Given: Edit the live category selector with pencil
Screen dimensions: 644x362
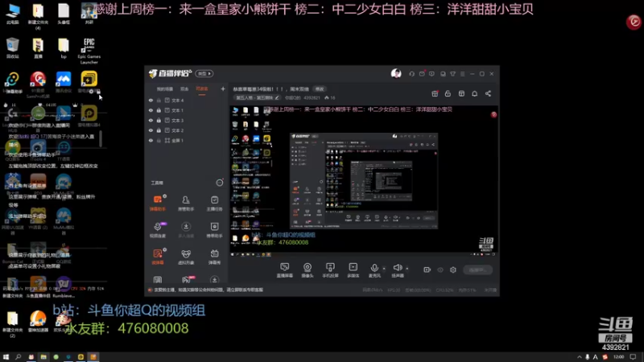Looking at the screenshot, I should point(258,97).
